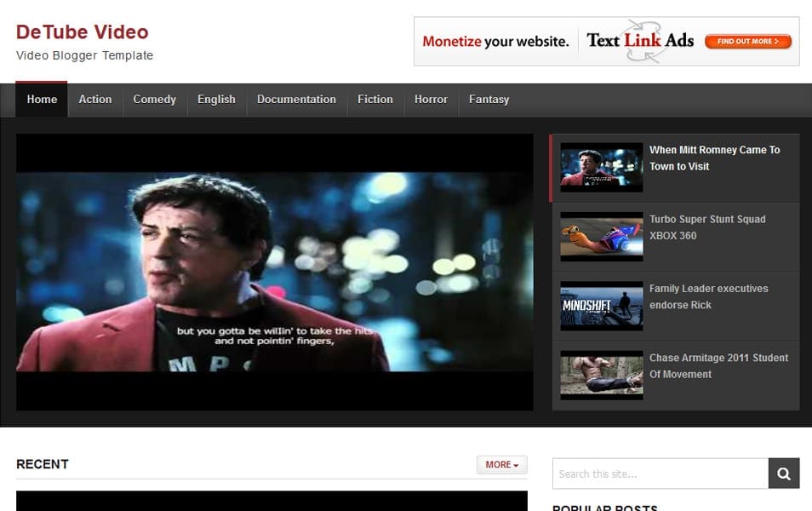Select the Home tab in navigation

(41, 99)
